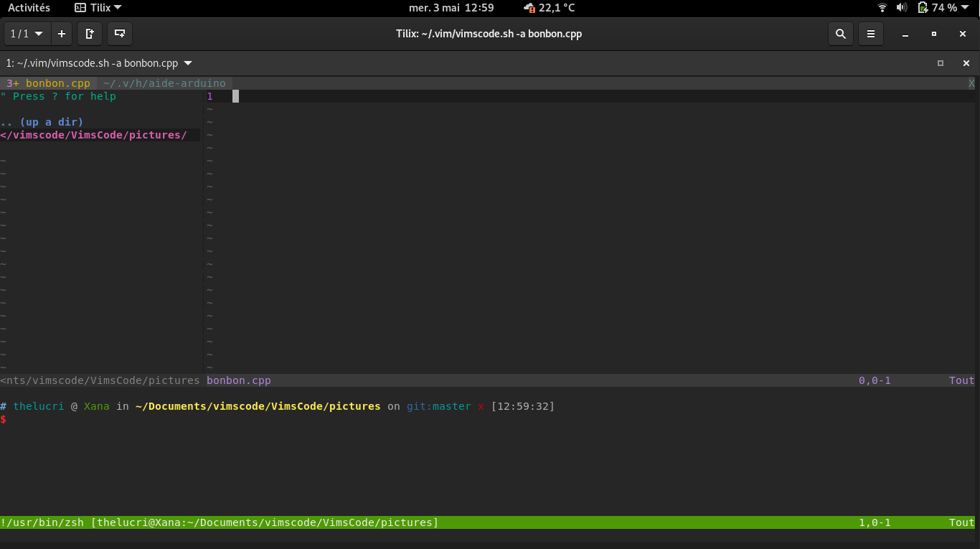The height and width of the screenshot is (549, 980).
Task: Add a new Tilix session
Action: coord(62,34)
